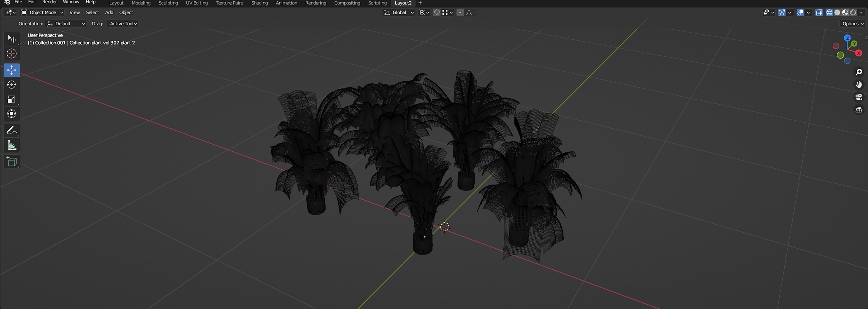The width and height of the screenshot is (868, 309).
Task: Open the Drag Active Tool dropdown
Action: click(x=123, y=24)
